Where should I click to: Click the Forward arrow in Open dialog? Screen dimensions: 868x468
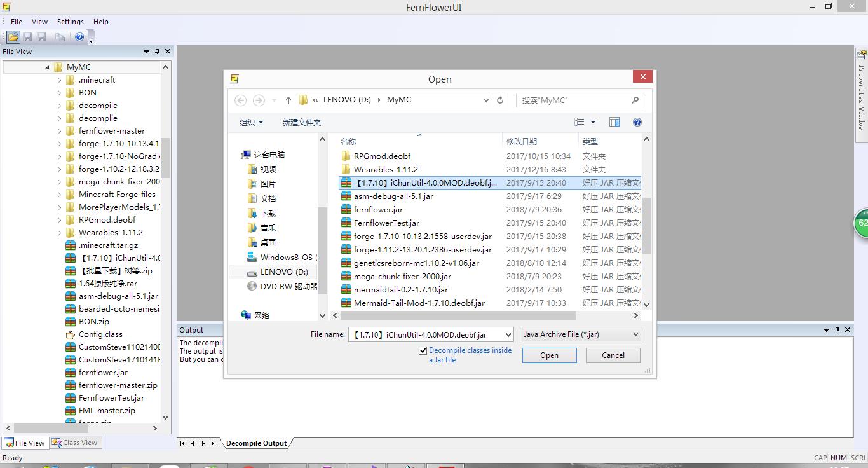coord(259,100)
